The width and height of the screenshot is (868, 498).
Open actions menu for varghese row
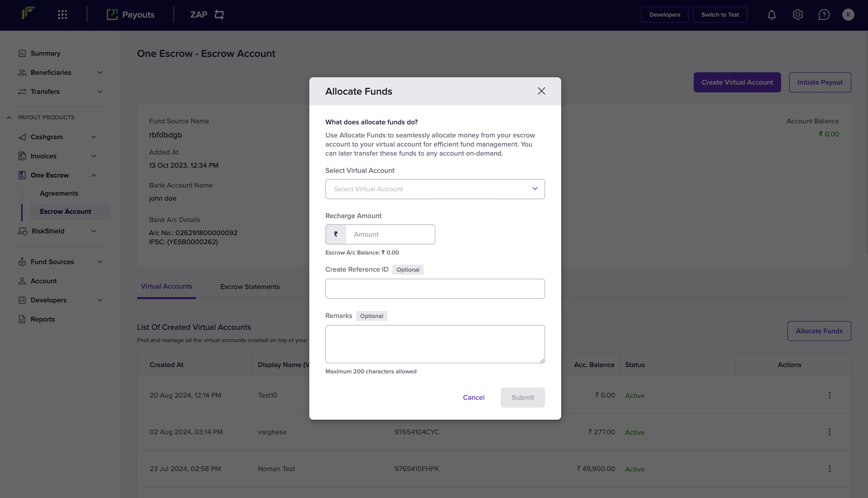pos(829,432)
